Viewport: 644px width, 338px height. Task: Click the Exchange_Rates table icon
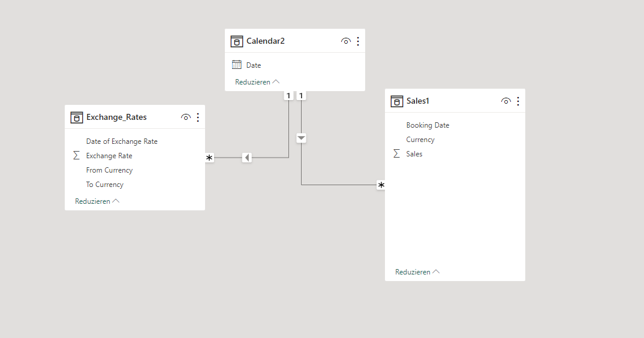(76, 117)
